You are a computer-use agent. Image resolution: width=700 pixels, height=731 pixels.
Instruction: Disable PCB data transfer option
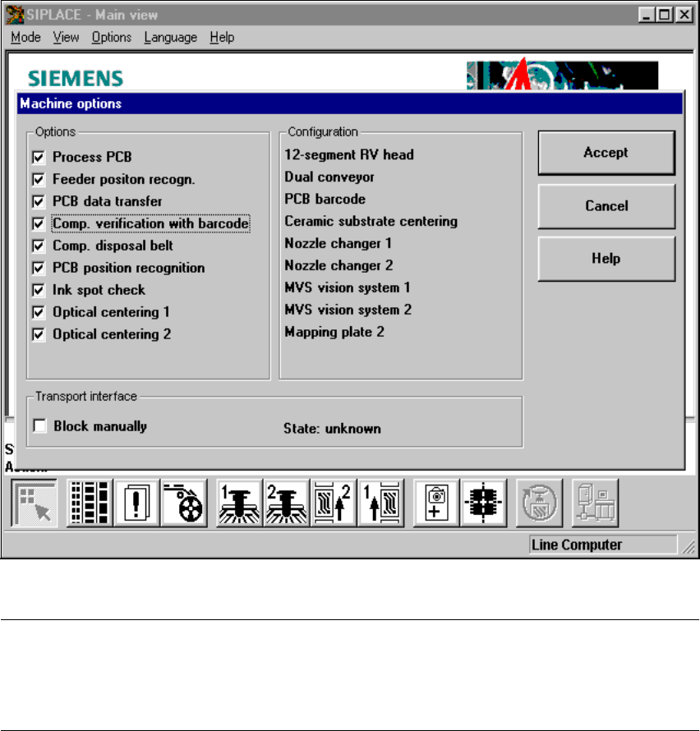click(39, 201)
